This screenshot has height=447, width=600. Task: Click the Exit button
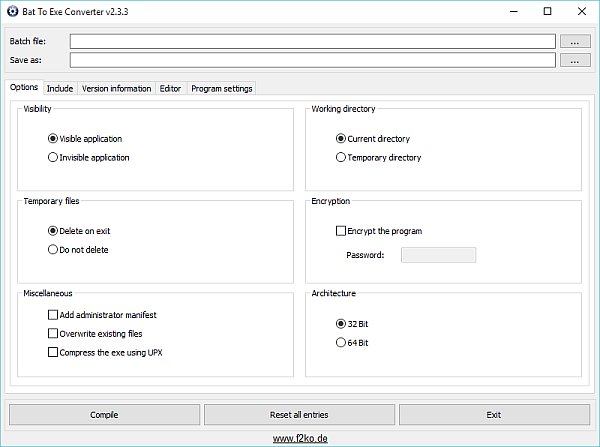[x=493, y=414]
